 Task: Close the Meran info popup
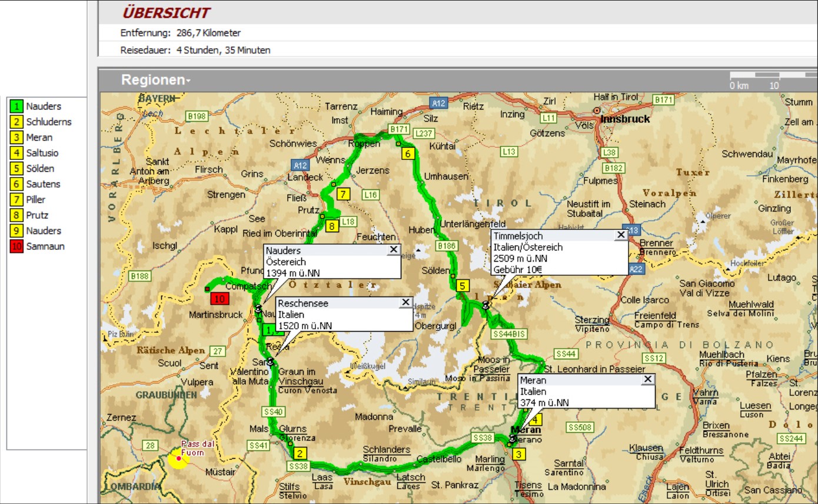click(647, 379)
